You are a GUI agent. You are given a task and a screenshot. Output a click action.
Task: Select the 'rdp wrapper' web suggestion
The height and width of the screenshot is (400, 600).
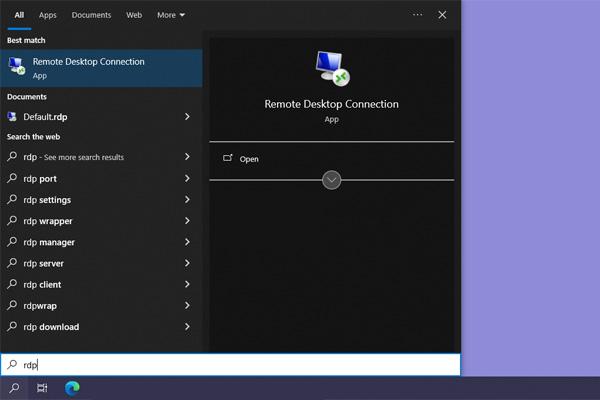101,221
